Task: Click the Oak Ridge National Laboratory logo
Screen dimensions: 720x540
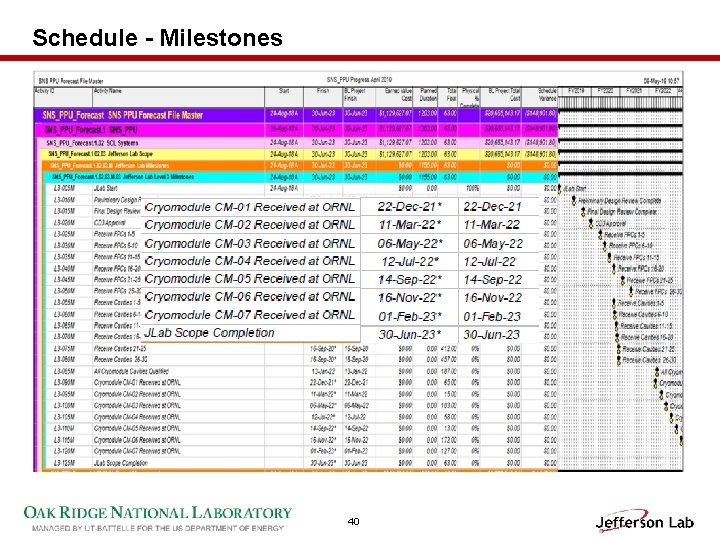Action: click(158, 518)
